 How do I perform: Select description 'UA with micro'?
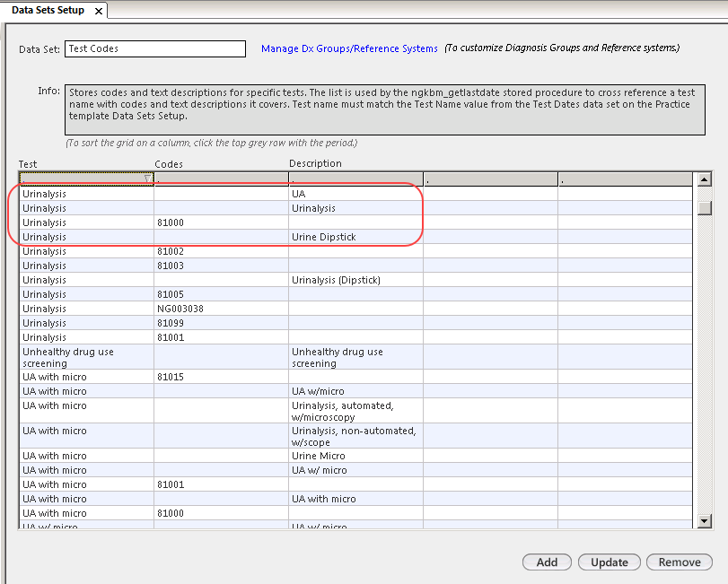355,499
